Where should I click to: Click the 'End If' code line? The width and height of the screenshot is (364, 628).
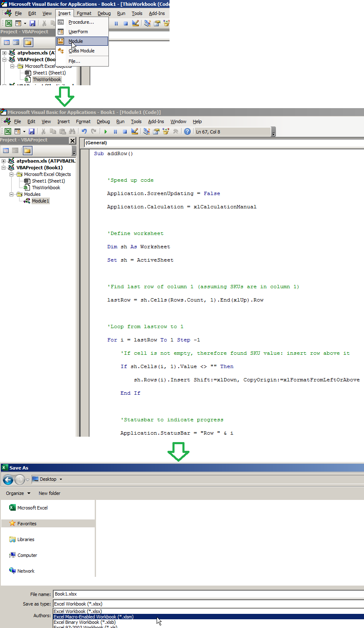[x=130, y=393]
